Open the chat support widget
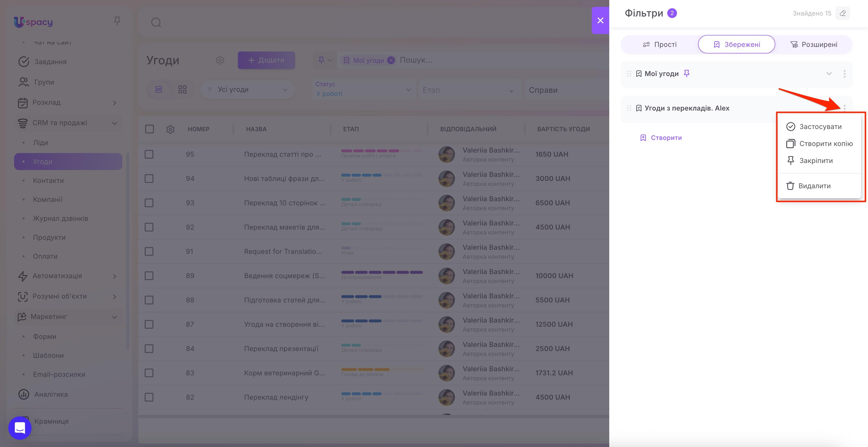 coord(20,428)
